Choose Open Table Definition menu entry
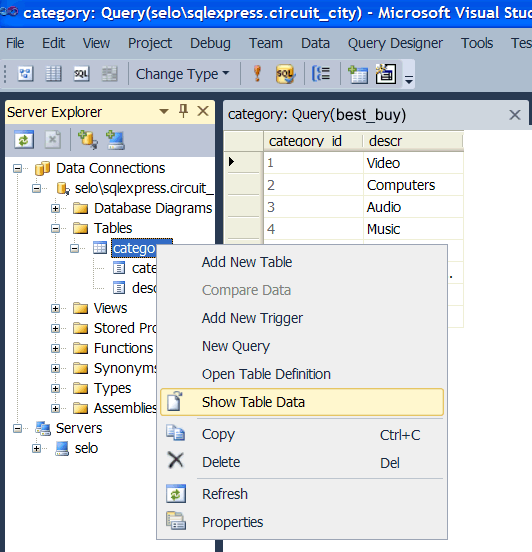 pyautogui.click(x=302, y=374)
